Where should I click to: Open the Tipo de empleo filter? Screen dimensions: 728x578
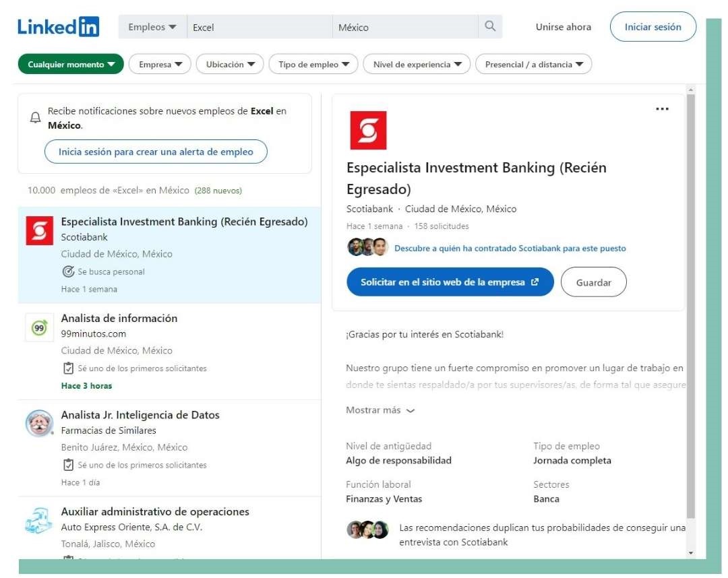click(313, 64)
